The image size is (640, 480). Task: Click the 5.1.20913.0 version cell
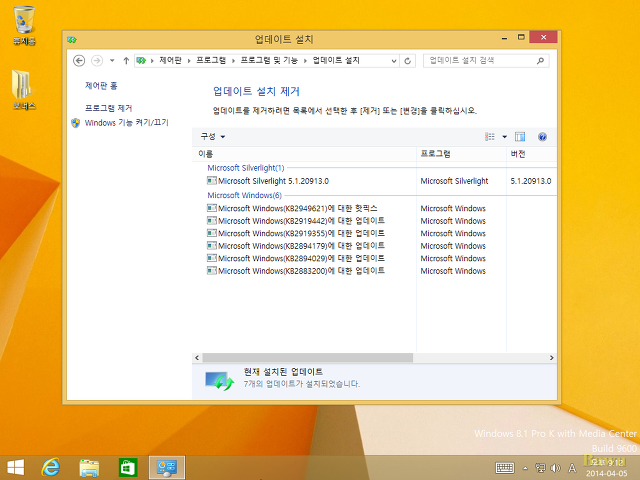(531, 181)
